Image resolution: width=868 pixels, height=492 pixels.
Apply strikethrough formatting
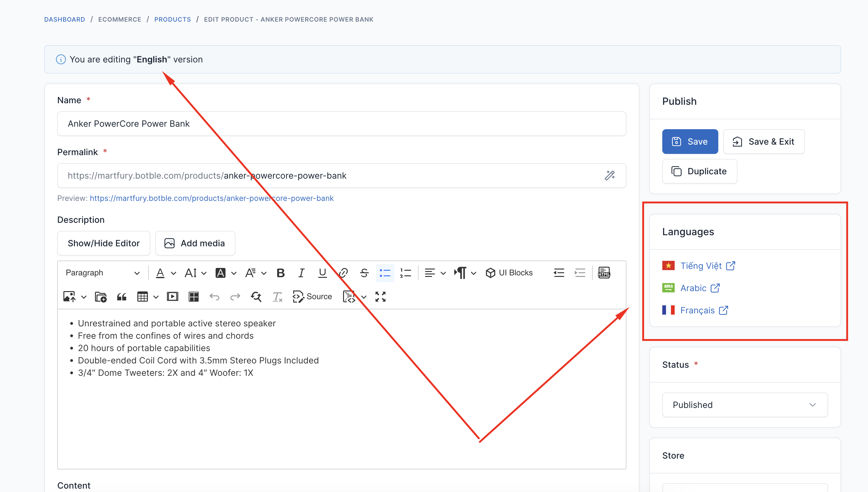(x=364, y=273)
